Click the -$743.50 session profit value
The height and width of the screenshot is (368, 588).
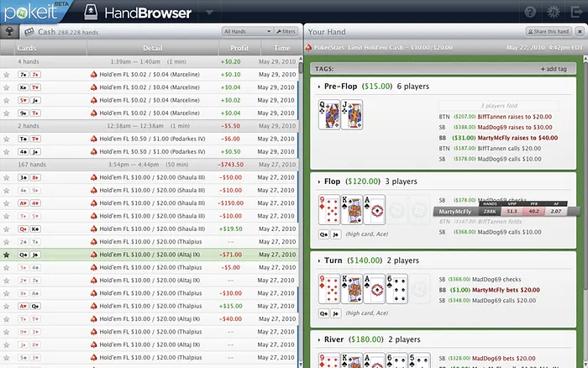[x=230, y=165]
